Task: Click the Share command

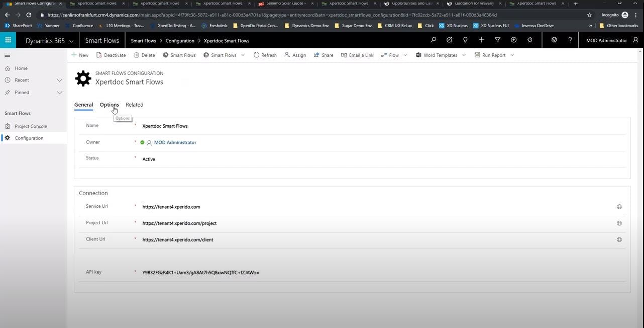Action: tap(324, 55)
